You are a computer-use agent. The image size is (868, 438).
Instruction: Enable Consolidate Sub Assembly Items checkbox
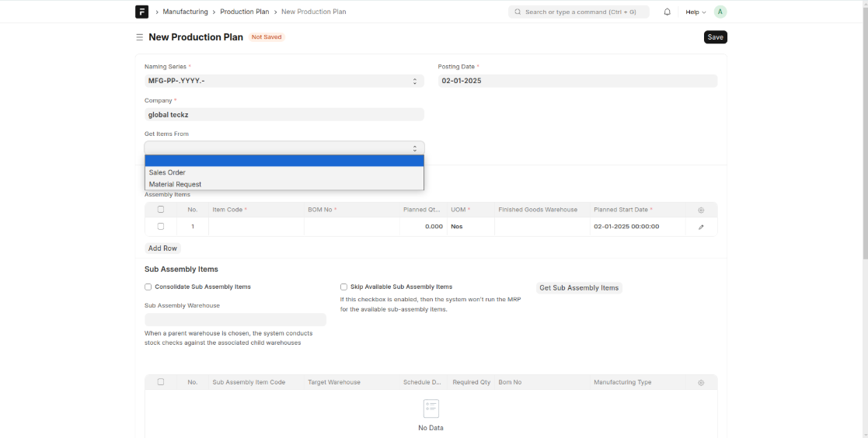(x=148, y=287)
